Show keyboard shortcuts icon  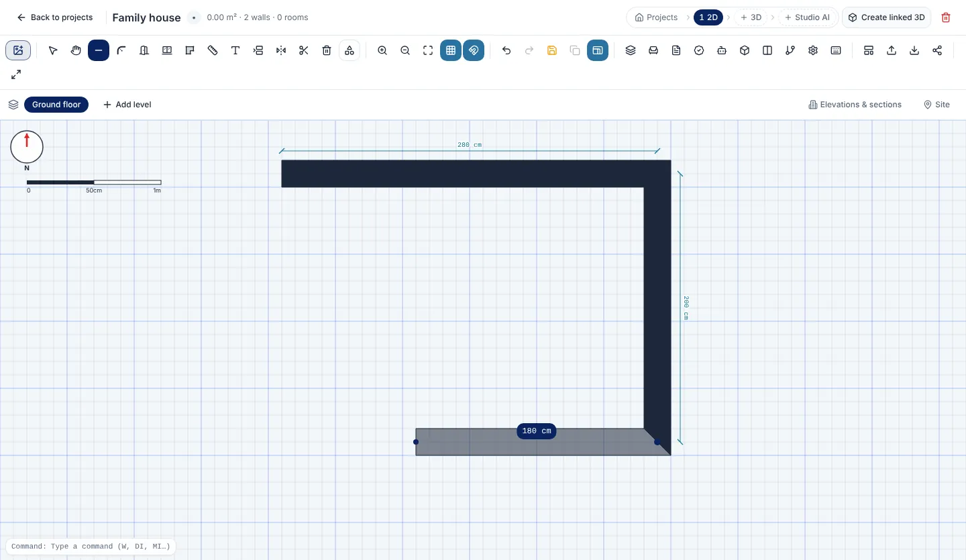point(836,50)
